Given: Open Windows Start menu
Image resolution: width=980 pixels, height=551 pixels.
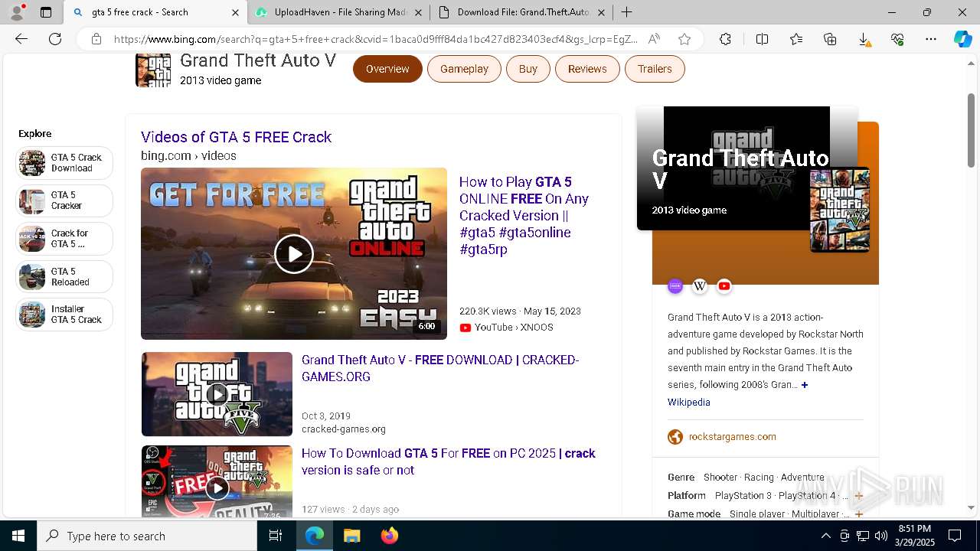Looking at the screenshot, I should 18,536.
